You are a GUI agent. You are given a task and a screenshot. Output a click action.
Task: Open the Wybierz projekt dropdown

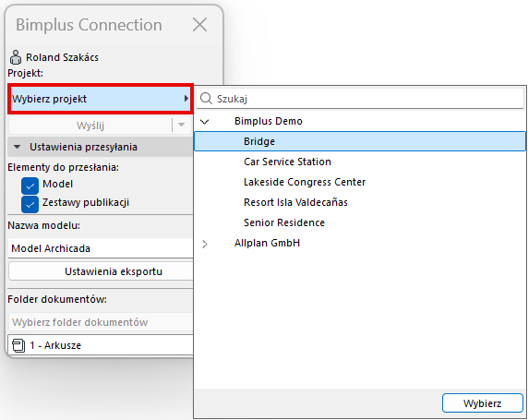coord(101,99)
